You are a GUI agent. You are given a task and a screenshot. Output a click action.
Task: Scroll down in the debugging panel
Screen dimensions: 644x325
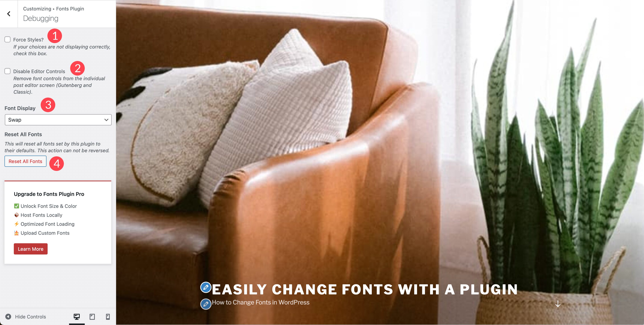[58, 166]
